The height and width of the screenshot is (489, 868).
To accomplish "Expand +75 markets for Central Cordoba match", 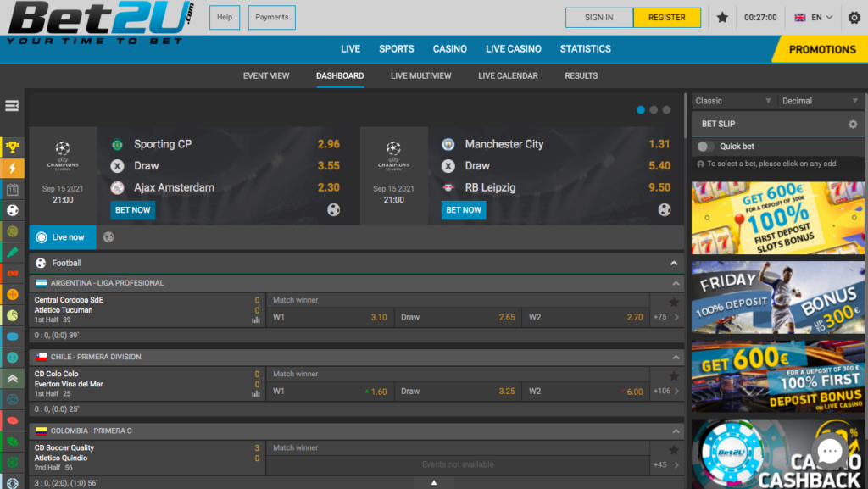I will click(666, 317).
